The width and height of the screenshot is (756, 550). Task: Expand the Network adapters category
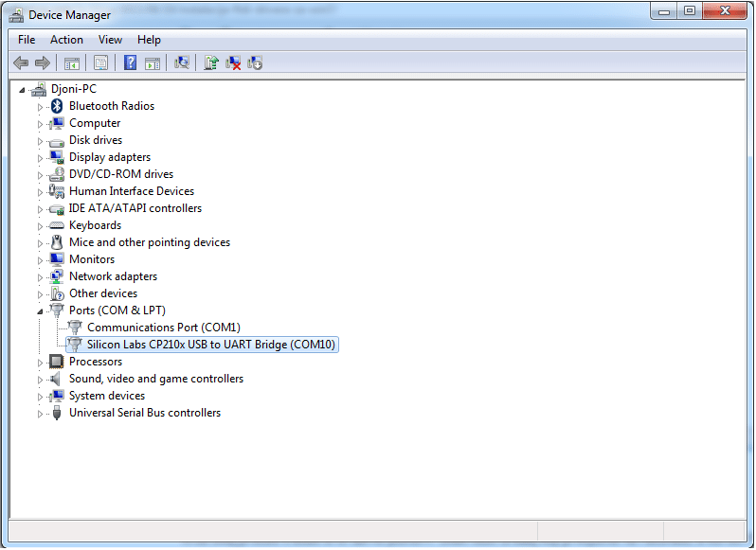click(41, 277)
